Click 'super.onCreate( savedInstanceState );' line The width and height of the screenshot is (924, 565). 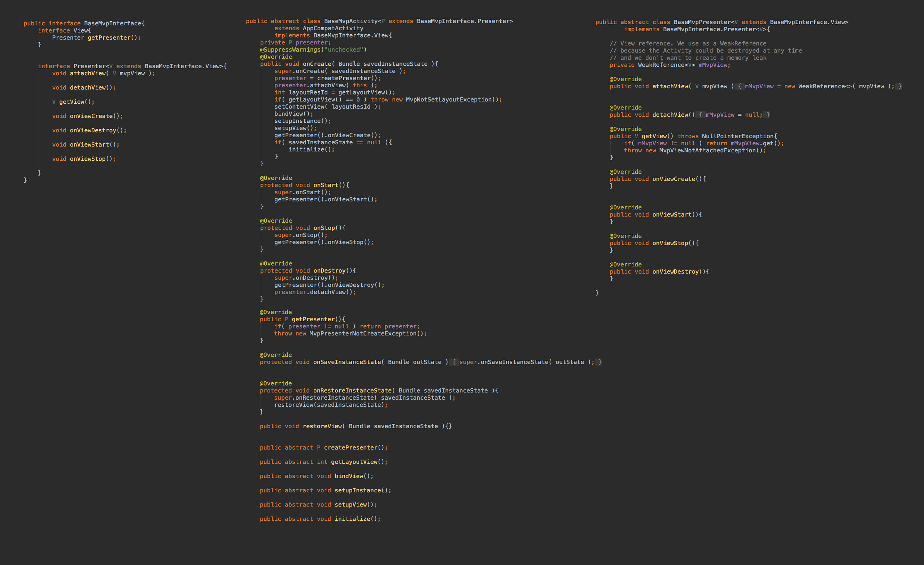(x=340, y=71)
